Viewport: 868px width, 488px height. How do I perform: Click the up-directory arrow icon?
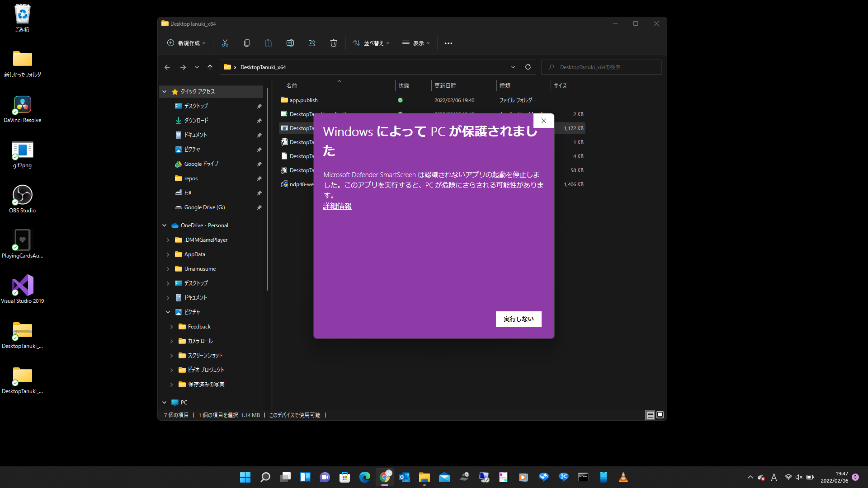coord(210,67)
